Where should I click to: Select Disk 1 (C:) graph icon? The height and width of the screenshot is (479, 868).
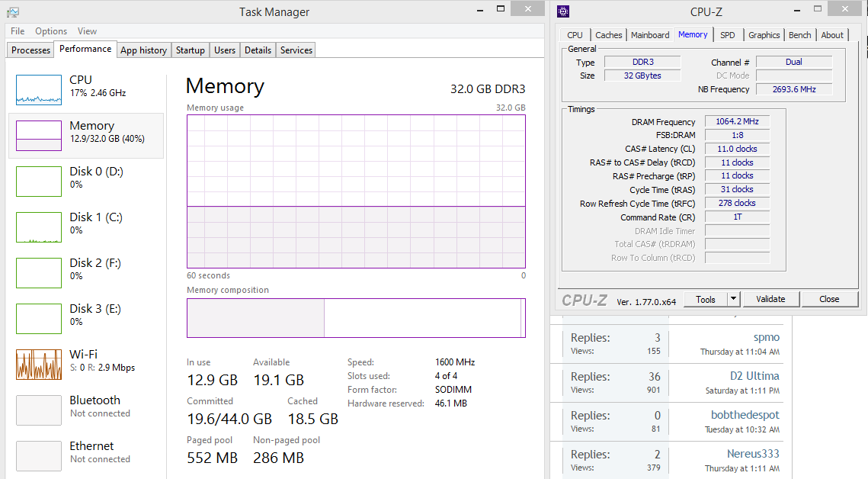[x=39, y=227]
